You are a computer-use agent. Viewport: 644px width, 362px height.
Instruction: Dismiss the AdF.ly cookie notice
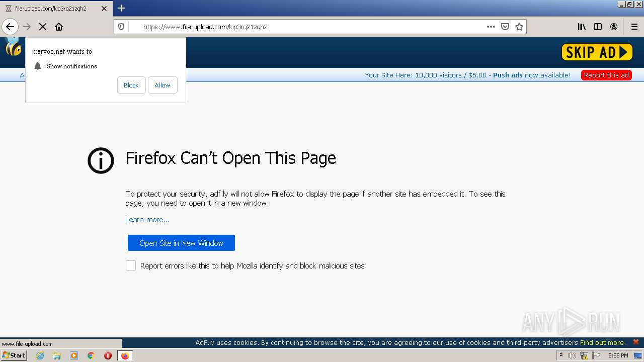[636, 342]
